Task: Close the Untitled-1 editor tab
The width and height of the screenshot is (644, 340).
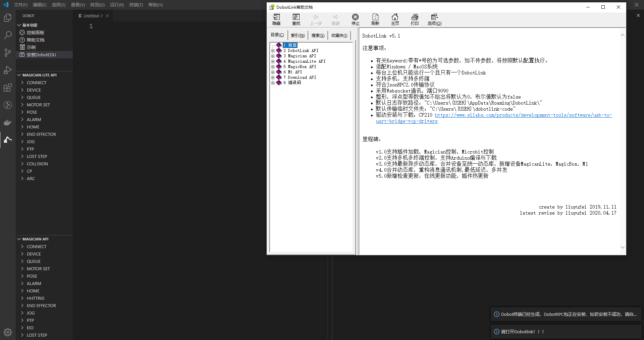Action: [107, 16]
